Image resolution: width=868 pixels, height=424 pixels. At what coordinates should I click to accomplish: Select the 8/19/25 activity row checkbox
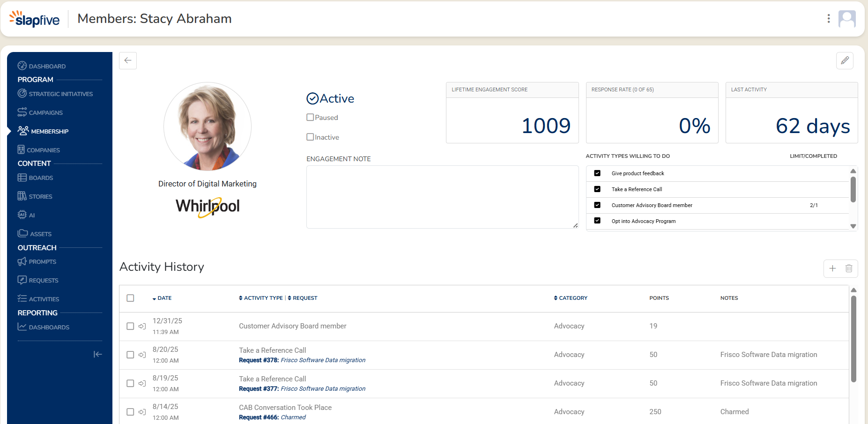tap(130, 383)
